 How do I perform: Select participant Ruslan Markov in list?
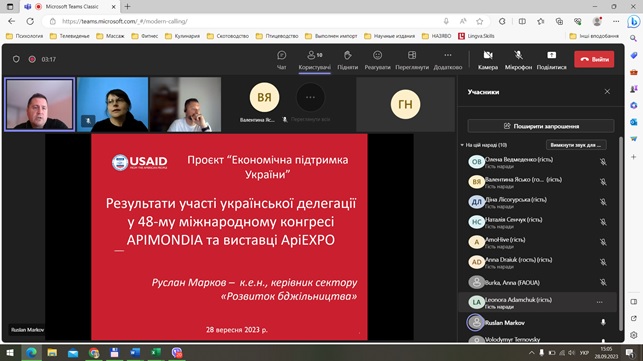click(538, 322)
